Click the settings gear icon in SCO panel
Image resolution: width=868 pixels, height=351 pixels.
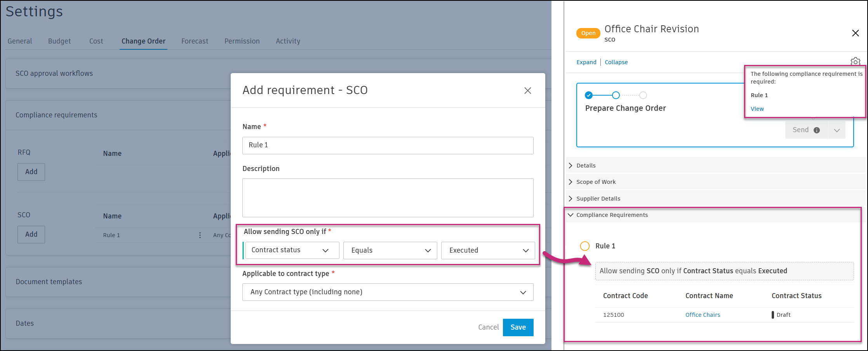(x=855, y=61)
